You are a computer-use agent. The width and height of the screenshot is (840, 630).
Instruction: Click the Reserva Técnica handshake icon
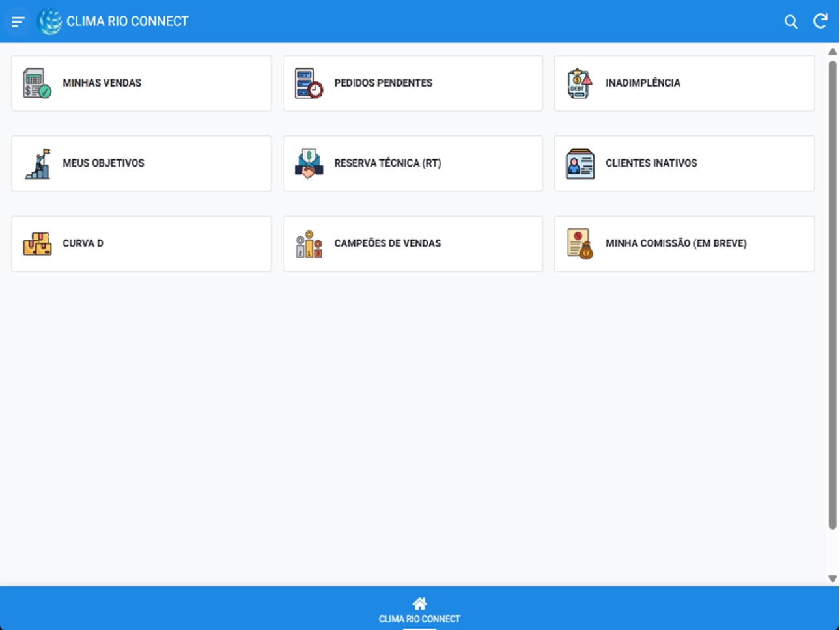pos(309,163)
